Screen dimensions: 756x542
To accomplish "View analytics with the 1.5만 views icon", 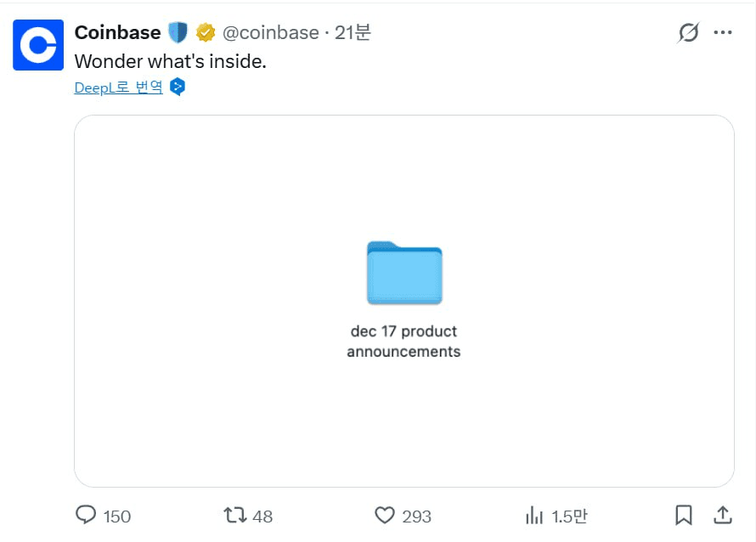I will point(535,515).
